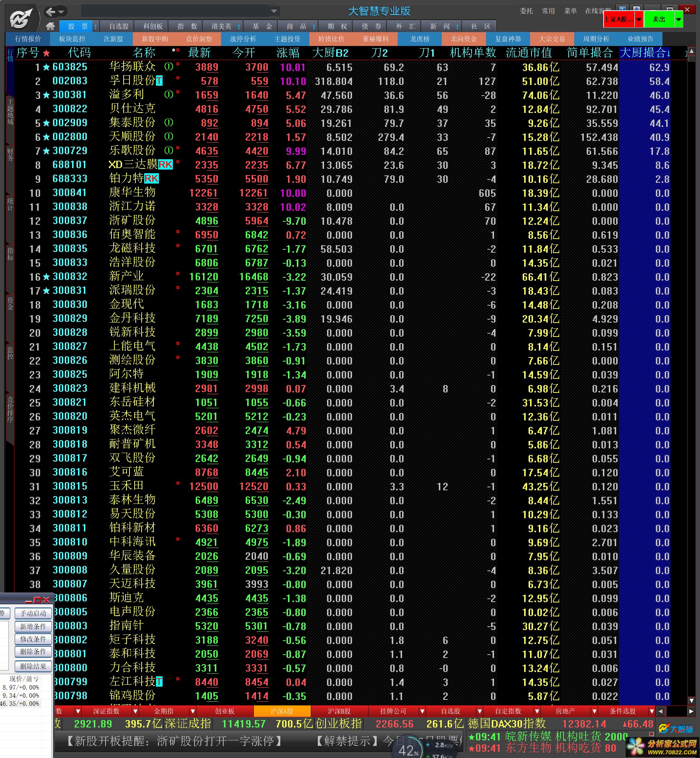Open the info circle icon for 天顺股份
This screenshot has height=758, width=700.
[x=168, y=136]
